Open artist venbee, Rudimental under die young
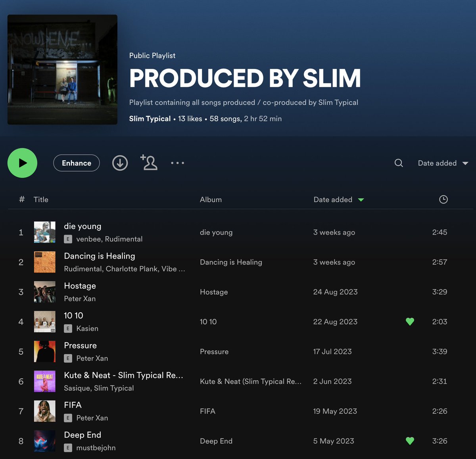Image resolution: width=476 pixels, height=459 pixels. coord(109,239)
